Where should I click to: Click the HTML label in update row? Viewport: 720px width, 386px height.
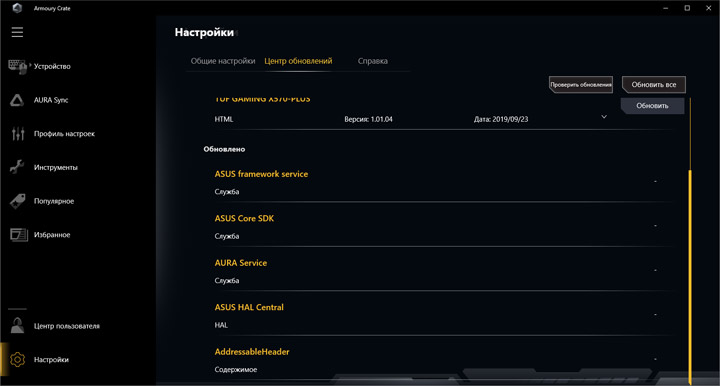[224, 119]
